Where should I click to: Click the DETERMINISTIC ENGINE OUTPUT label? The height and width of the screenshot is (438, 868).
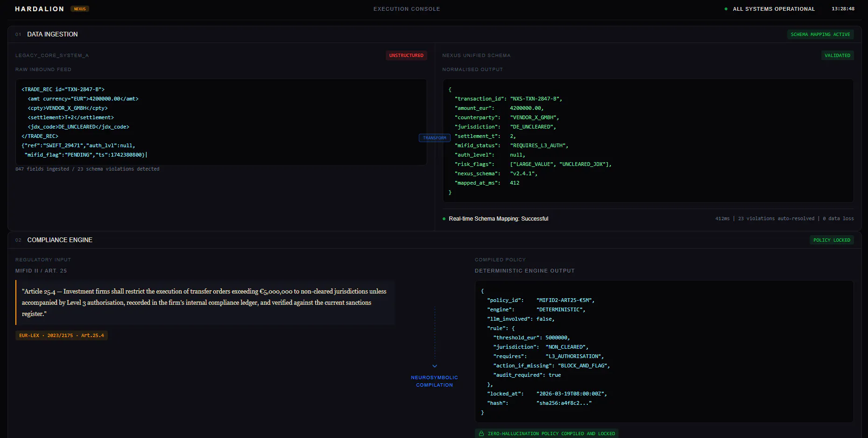525,271
